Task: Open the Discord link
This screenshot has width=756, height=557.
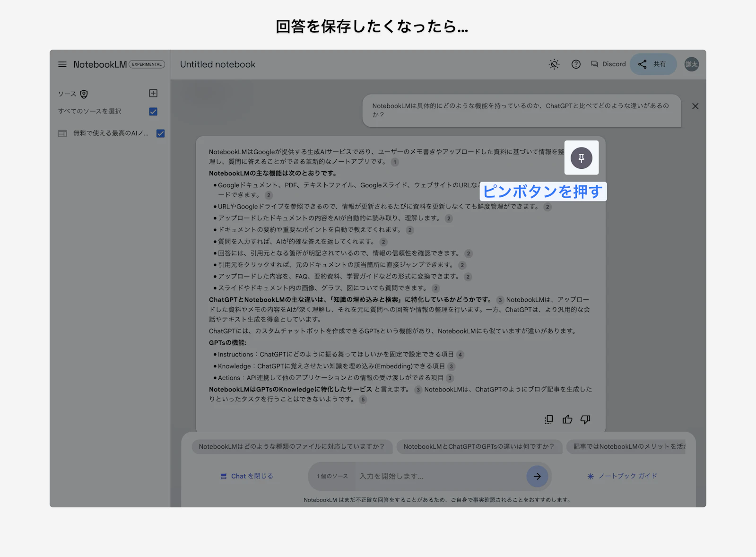Action: tap(608, 64)
